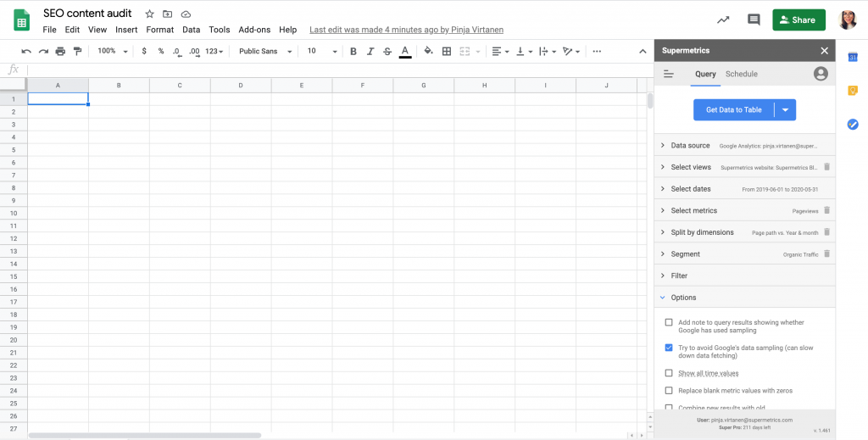Screen dimensions: 868x440
Task: Star the SEO content audit document
Action: 150,14
